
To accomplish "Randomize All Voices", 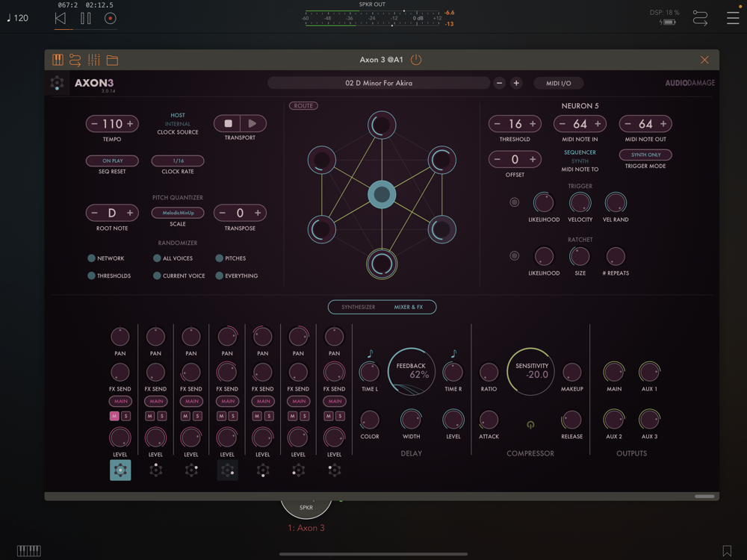I will (157, 258).
